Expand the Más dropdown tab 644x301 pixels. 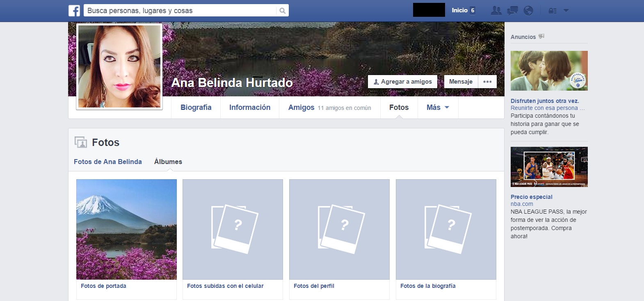pyautogui.click(x=438, y=107)
